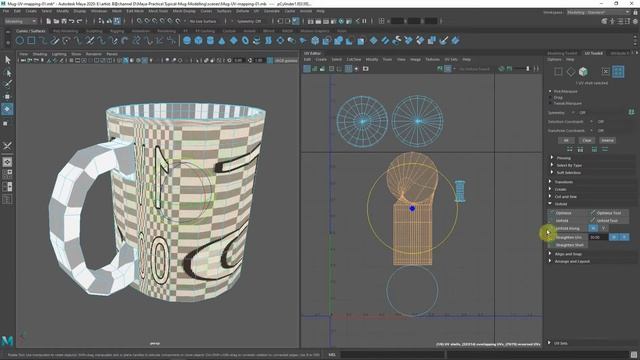Open the Modeling menu set dropdown
The height and width of the screenshot is (360, 640).
point(20,21)
